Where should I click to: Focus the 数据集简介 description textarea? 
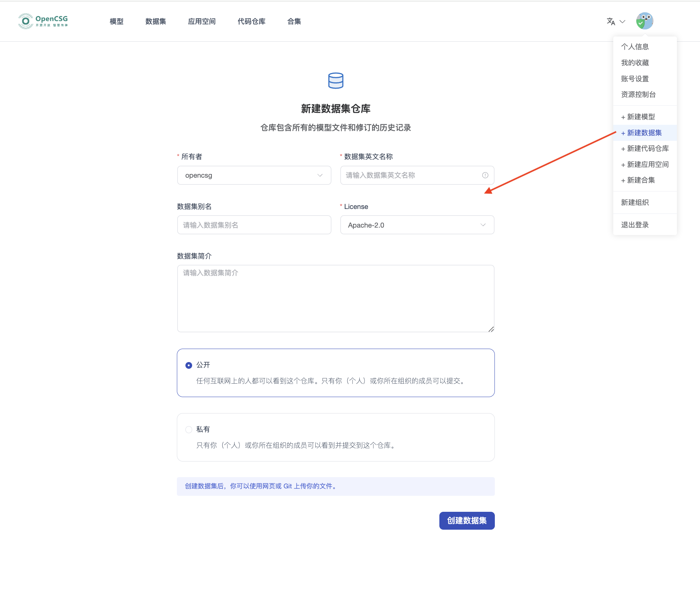pos(335,298)
